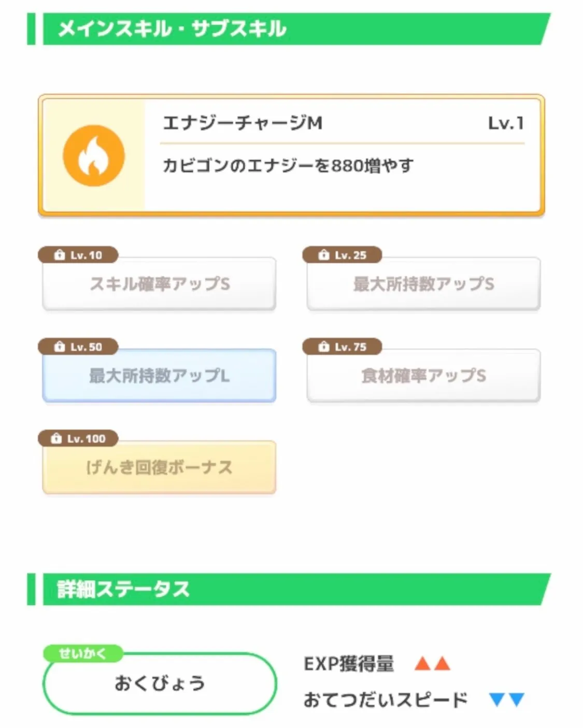Tap the orange flame main skill icon

(x=94, y=155)
